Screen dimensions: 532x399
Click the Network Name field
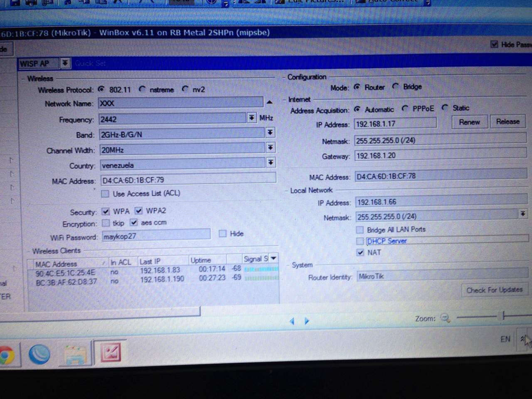pyautogui.click(x=181, y=103)
